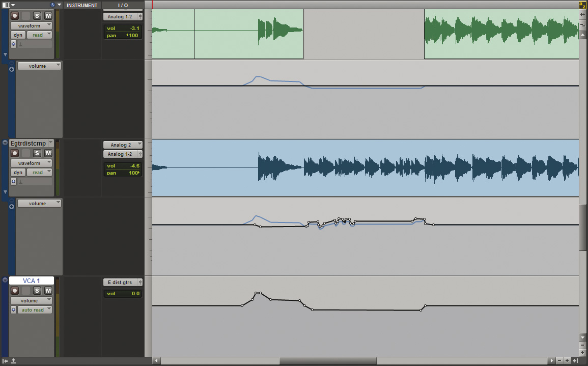588x366 pixels.
Task: Solo the top green guitar track
Action: point(37,16)
